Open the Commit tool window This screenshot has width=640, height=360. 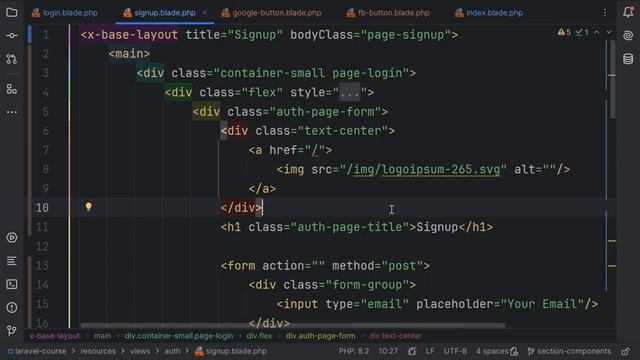pos(11,36)
